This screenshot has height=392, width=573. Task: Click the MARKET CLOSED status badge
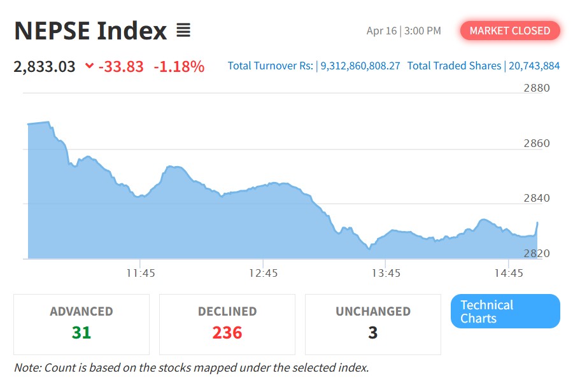(x=510, y=31)
